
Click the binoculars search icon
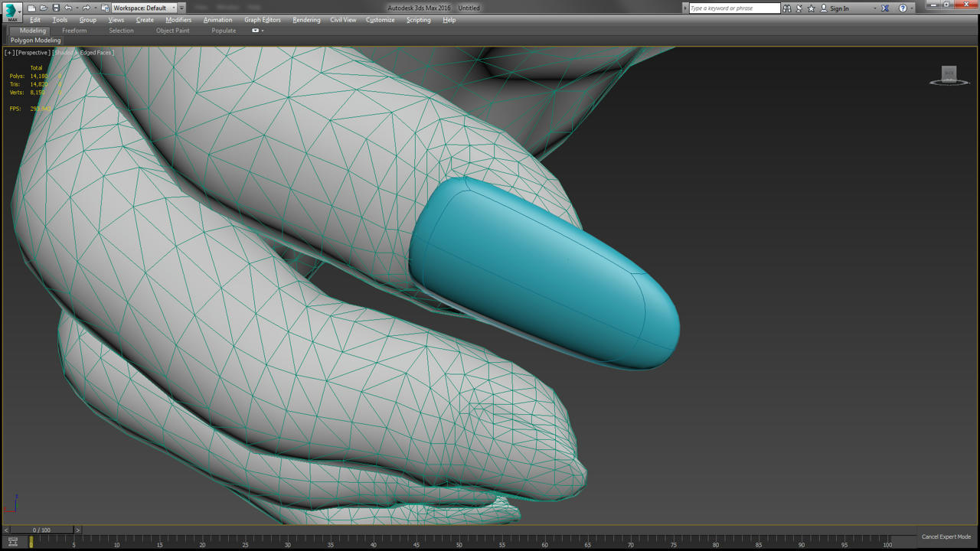[787, 8]
